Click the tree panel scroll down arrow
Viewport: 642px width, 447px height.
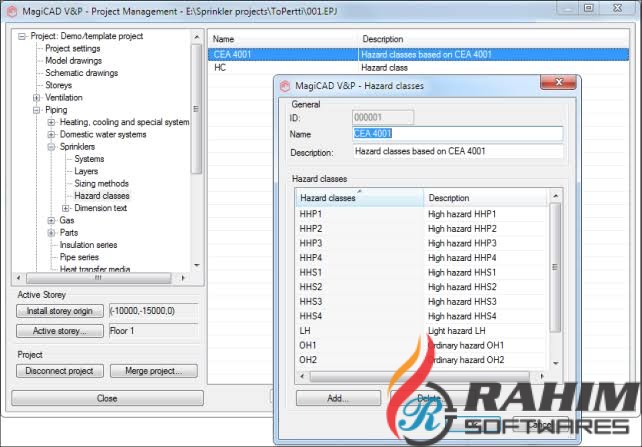(197, 265)
